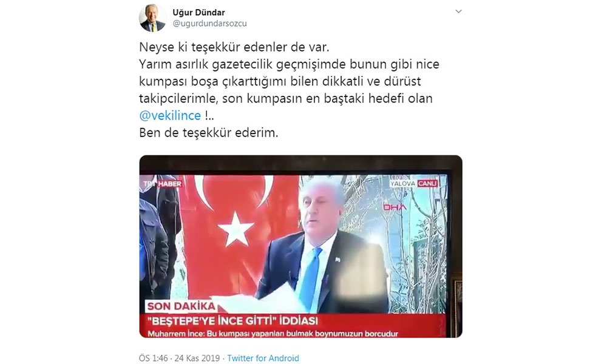Click the 24 Kas 2019 date
The height and width of the screenshot is (364, 607).
[x=197, y=358]
